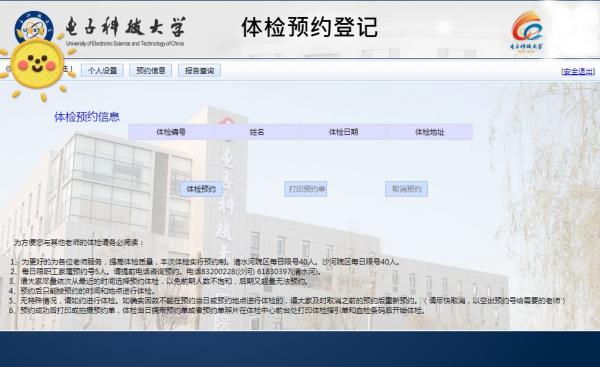Switch to the 预约信息 tab

(x=151, y=70)
